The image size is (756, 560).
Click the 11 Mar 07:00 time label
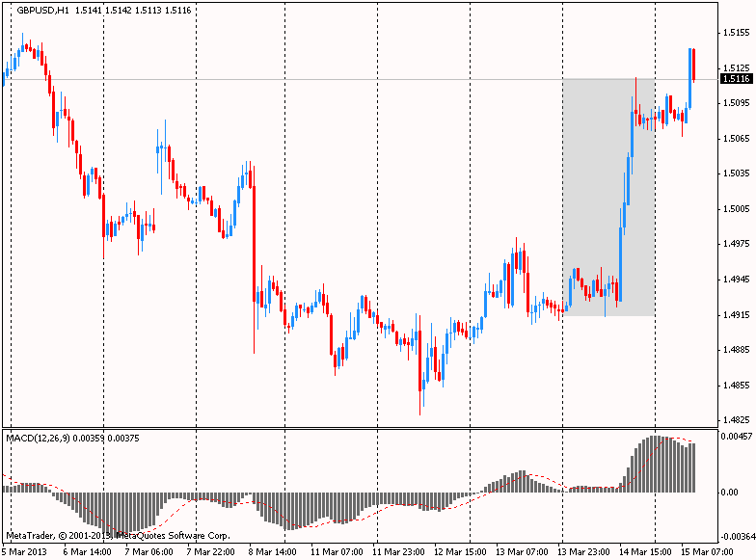pos(337,551)
